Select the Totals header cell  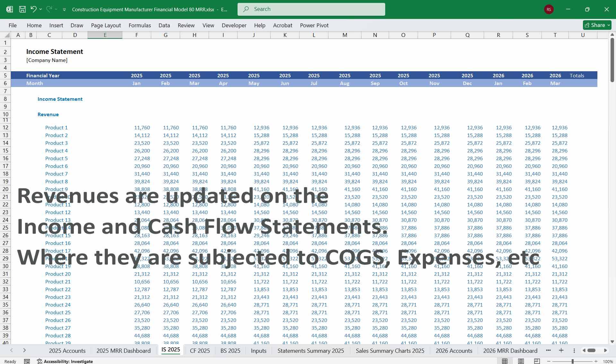pos(577,75)
